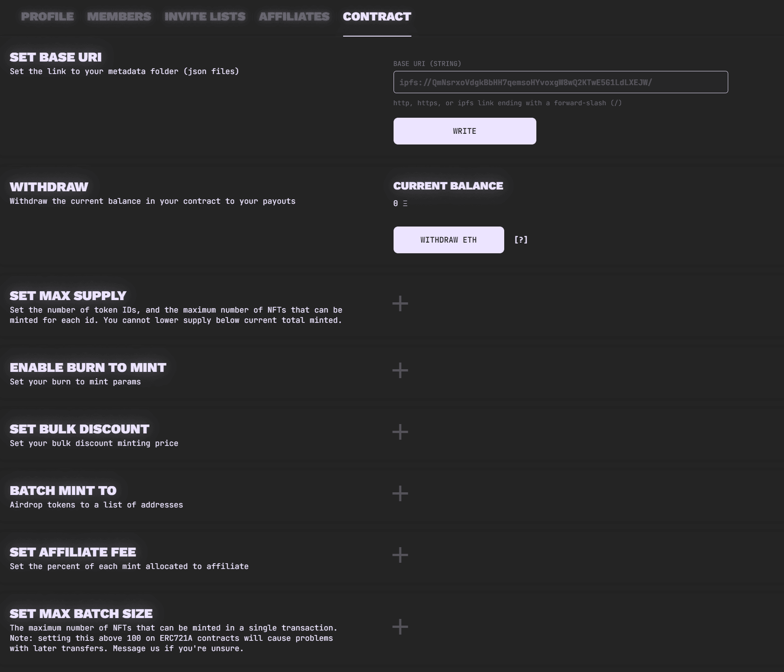Click the [?] help next to Withdraw ETH
The width and height of the screenshot is (784, 672).
(x=521, y=240)
